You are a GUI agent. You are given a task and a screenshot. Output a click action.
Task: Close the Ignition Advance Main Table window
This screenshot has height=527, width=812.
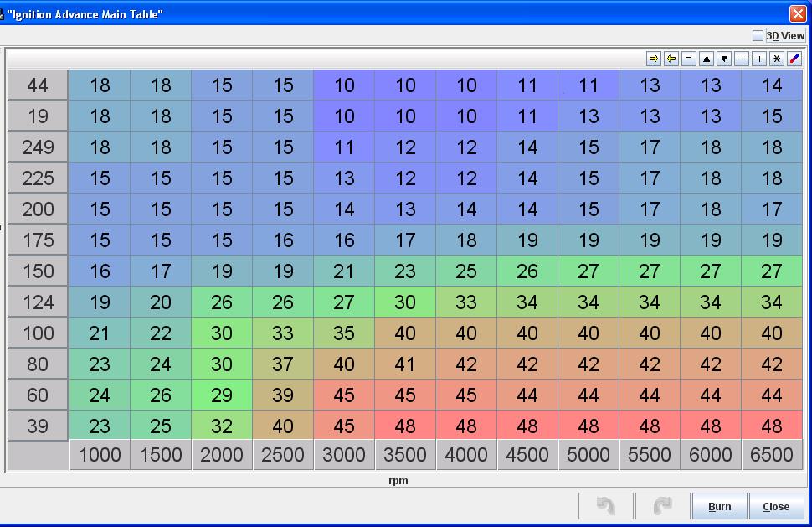797,14
